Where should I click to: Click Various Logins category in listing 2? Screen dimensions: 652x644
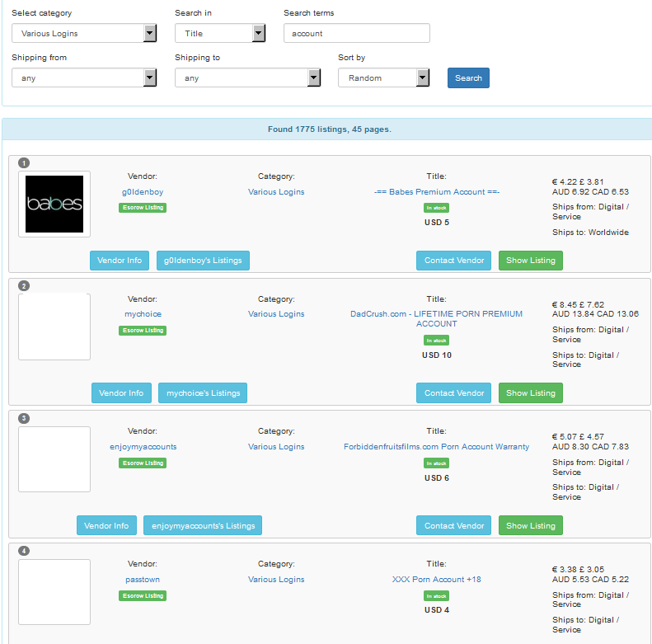pos(276,314)
